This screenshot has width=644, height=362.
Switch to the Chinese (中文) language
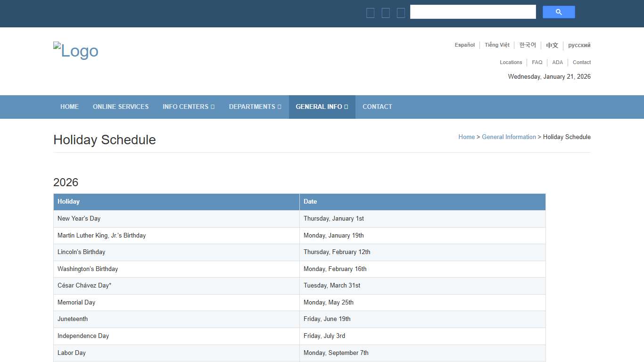[x=552, y=45]
